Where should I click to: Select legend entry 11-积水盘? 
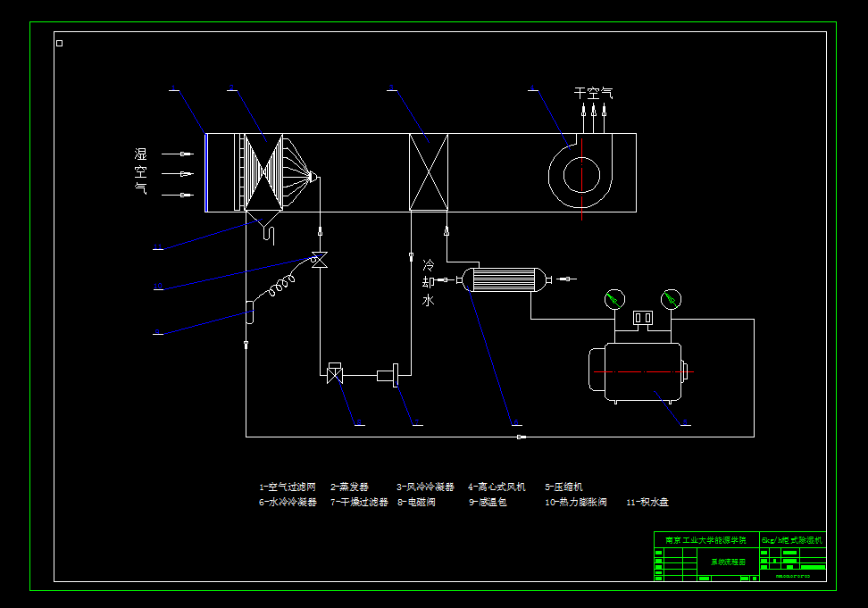coord(647,502)
